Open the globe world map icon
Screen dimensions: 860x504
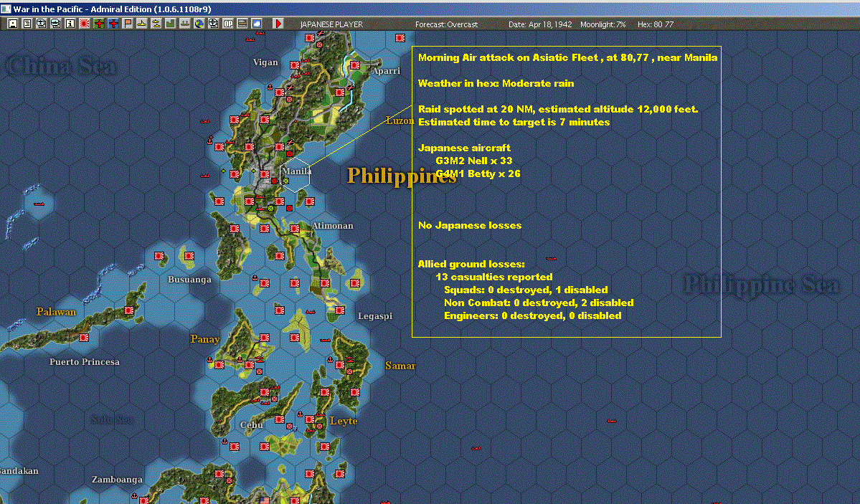click(199, 24)
